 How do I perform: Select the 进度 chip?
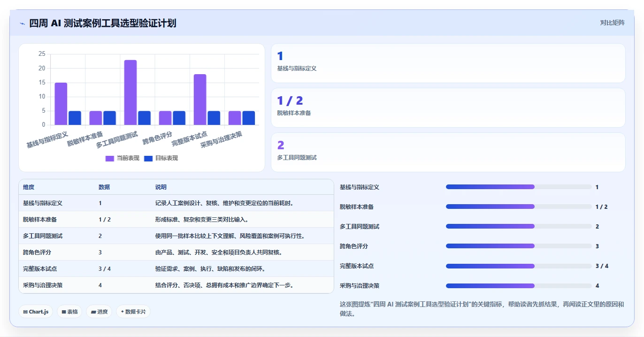[99, 312]
